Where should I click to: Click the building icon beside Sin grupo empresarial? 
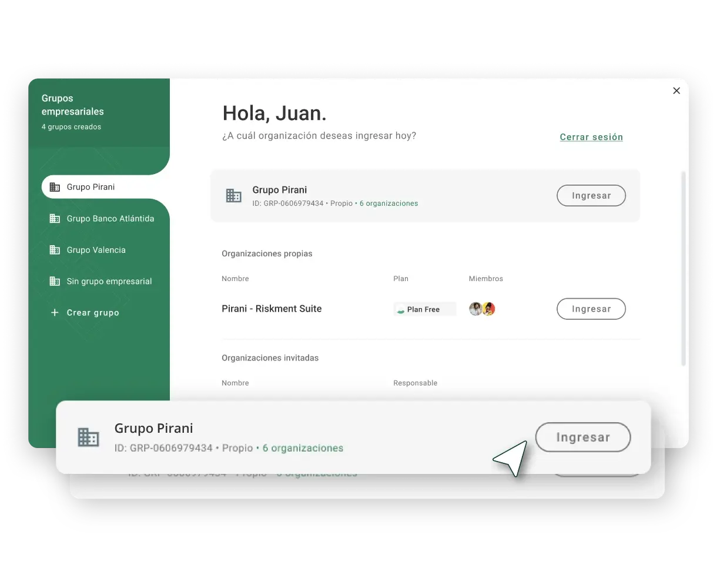click(55, 282)
